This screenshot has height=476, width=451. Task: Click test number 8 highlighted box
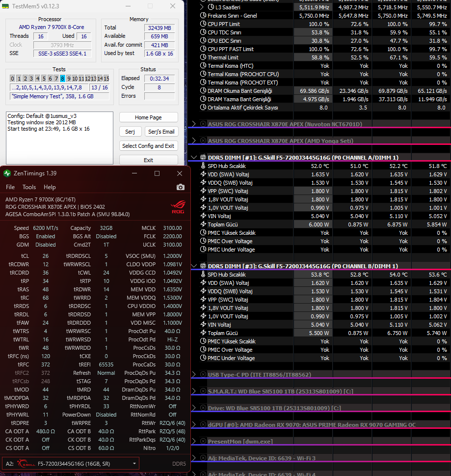[x=62, y=78]
